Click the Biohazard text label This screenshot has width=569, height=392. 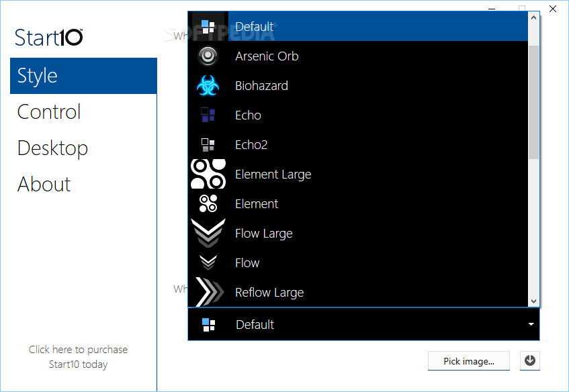tap(261, 85)
